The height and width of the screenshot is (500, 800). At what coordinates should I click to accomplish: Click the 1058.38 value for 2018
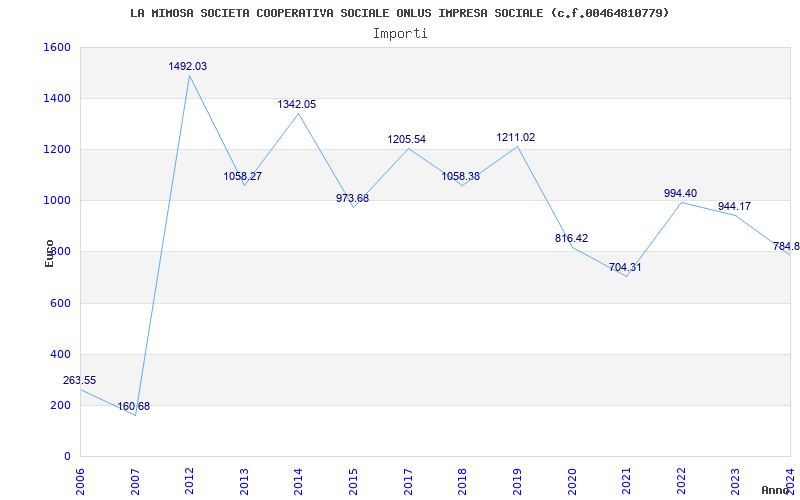[x=460, y=177]
